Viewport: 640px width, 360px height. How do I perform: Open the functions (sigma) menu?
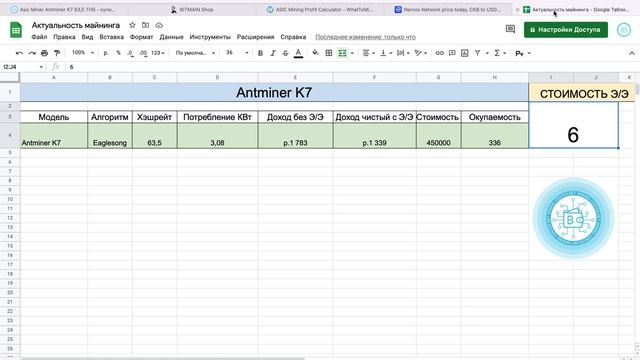click(x=500, y=53)
